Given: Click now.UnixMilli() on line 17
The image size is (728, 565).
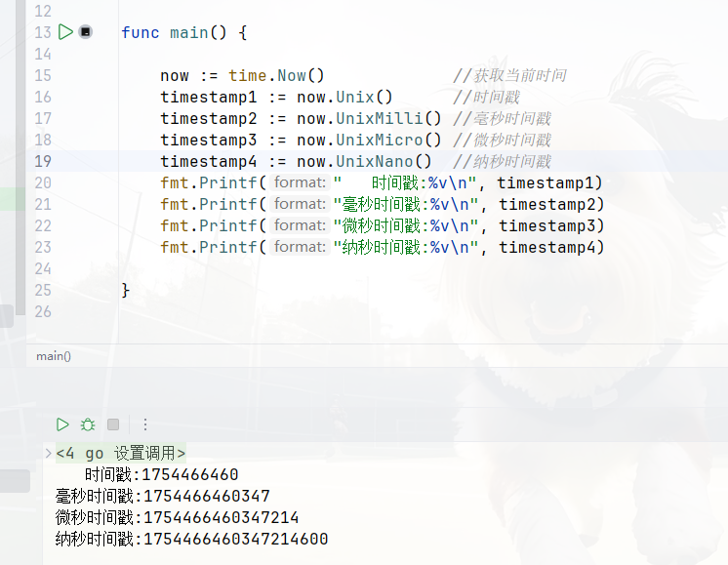Looking at the screenshot, I should 369,118.
